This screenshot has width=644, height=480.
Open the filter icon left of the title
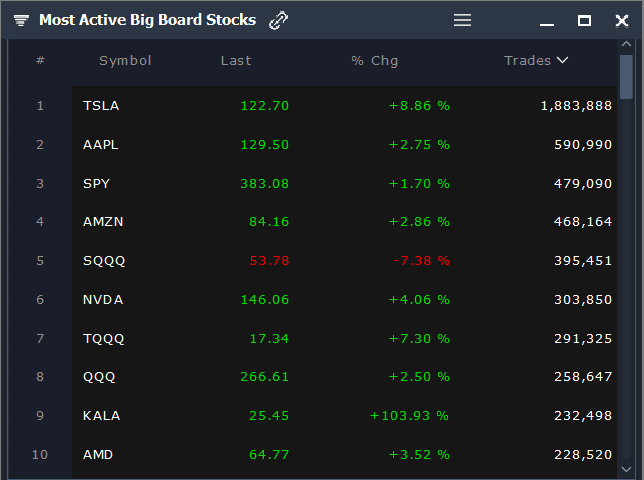click(21, 21)
